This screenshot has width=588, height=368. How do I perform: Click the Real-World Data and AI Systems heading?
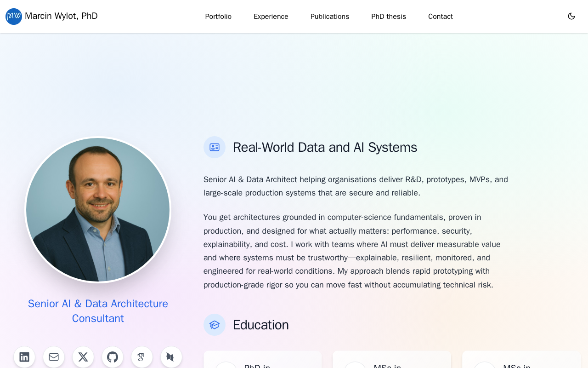[325, 147]
